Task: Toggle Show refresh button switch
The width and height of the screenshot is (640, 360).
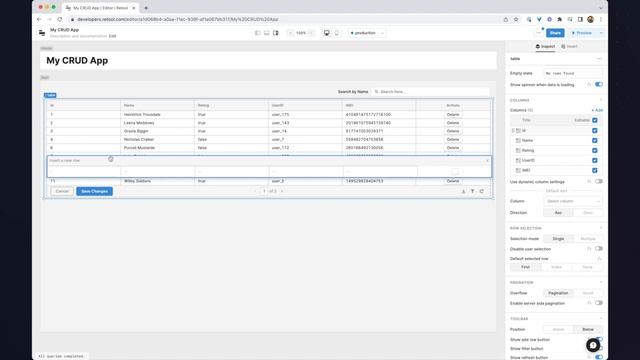Action: [x=598, y=357]
